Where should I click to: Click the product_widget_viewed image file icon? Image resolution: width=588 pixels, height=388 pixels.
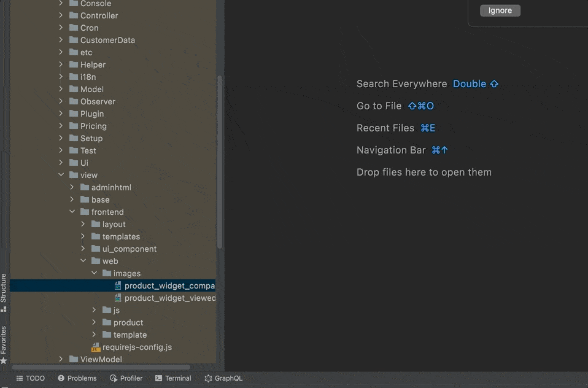click(118, 298)
